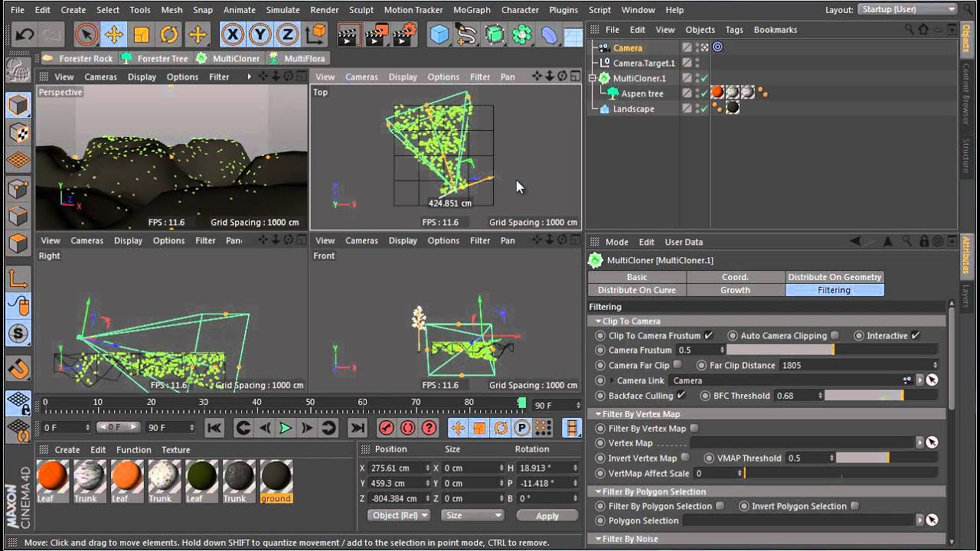
Task: Open the Object (Rel) dropdown
Action: 399,515
